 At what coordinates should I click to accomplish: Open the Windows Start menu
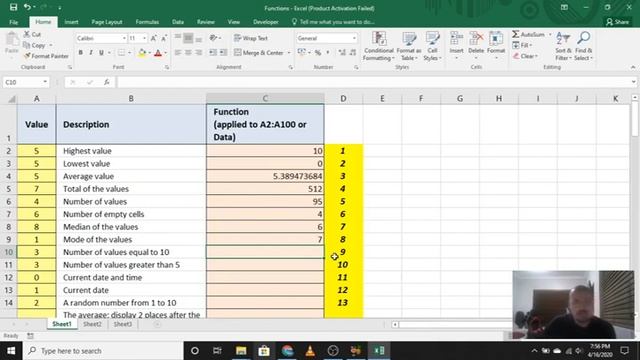11,351
